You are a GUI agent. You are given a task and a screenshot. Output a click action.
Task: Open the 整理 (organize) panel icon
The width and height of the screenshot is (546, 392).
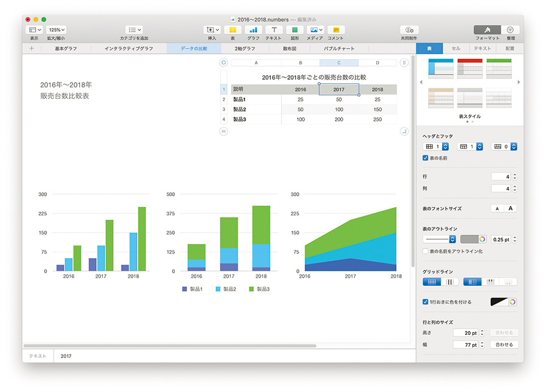[510, 29]
